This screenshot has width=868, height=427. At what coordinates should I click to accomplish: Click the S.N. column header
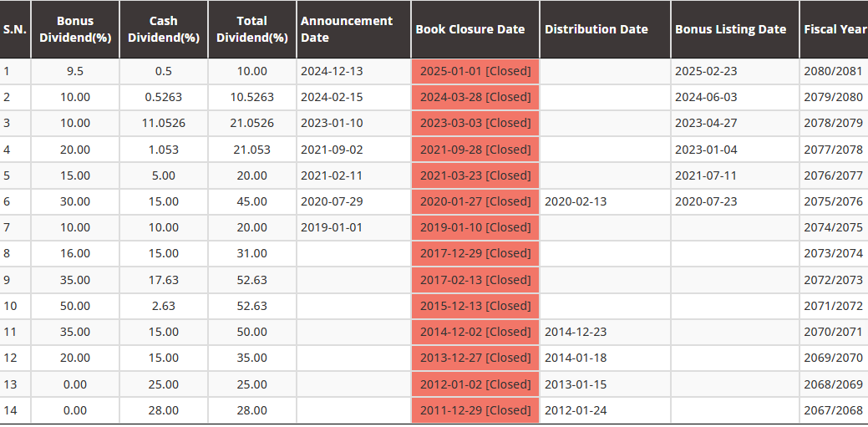[14, 29]
